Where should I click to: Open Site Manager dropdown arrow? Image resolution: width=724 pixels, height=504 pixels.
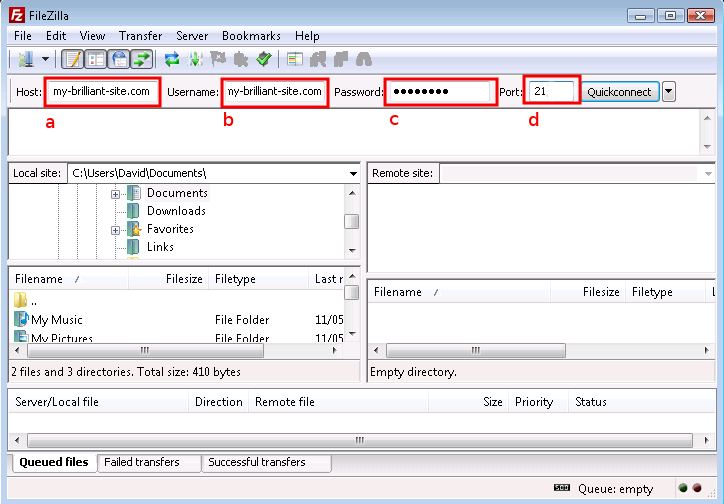45,59
